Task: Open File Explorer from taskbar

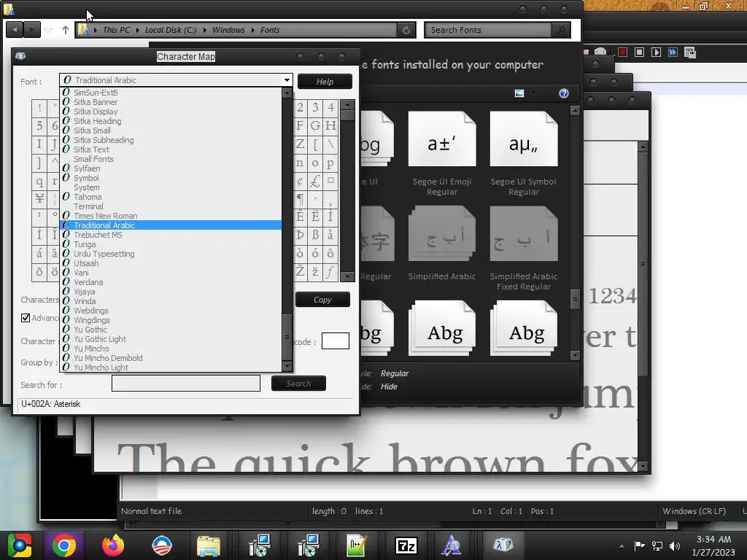Action: pyautogui.click(x=209, y=545)
